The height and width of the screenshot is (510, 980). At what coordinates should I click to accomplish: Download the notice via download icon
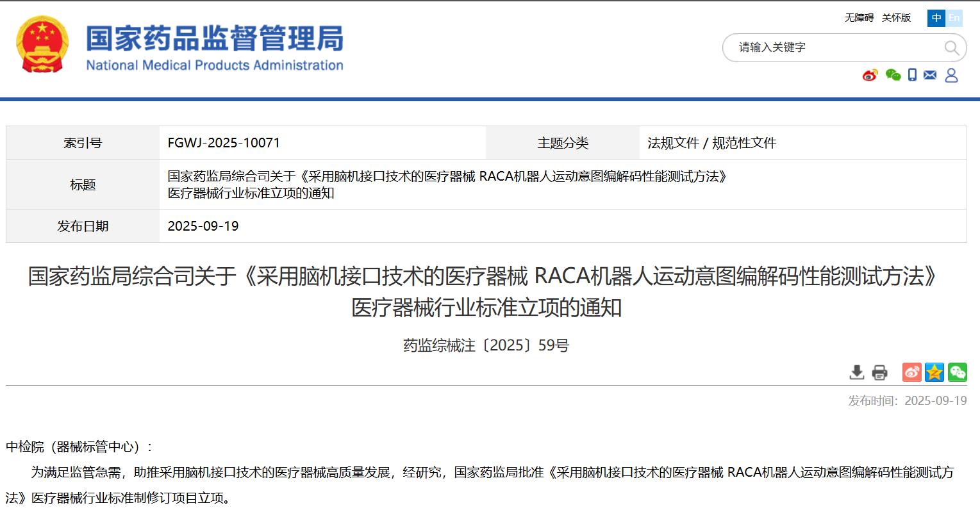click(x=856, y=372)
